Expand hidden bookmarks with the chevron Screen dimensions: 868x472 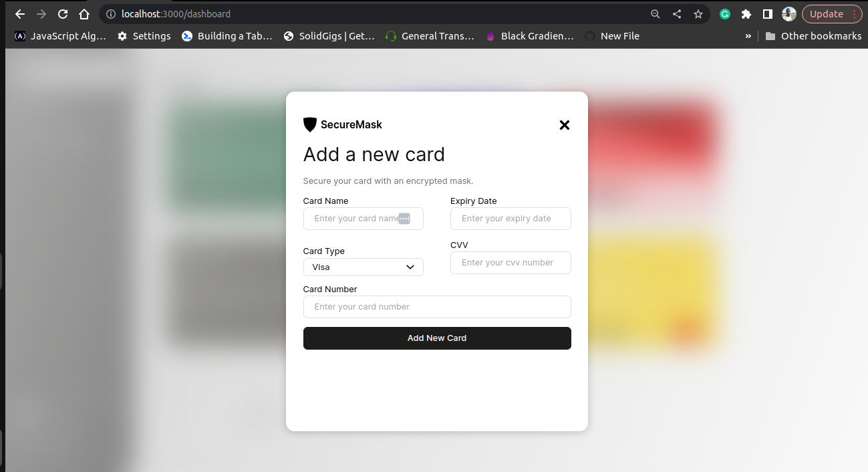748,36
